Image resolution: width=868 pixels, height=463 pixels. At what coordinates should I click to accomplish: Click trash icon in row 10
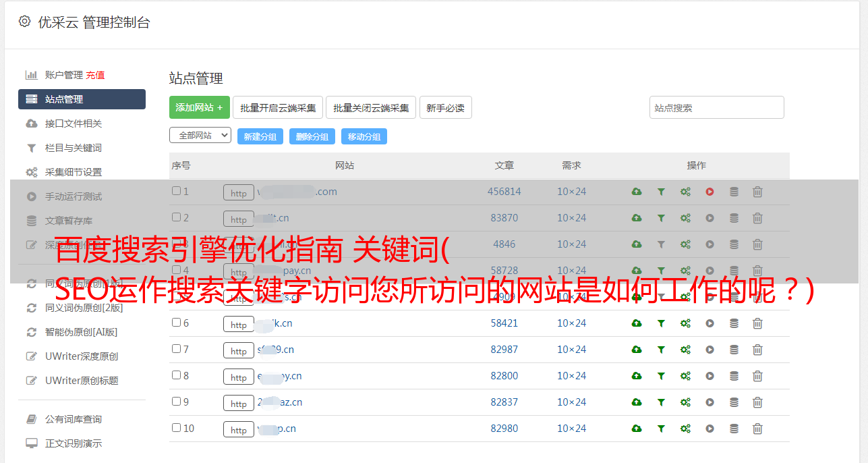click(757, 429)
